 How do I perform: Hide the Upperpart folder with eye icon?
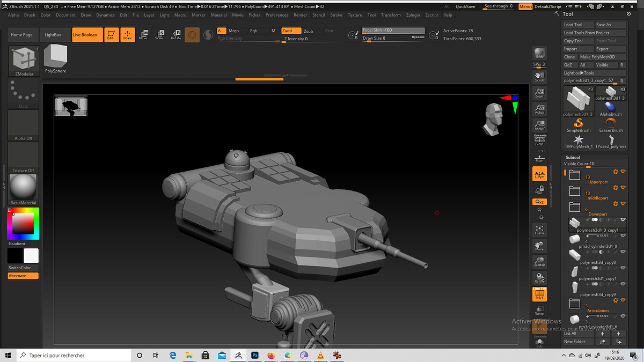tap(624, 172)
